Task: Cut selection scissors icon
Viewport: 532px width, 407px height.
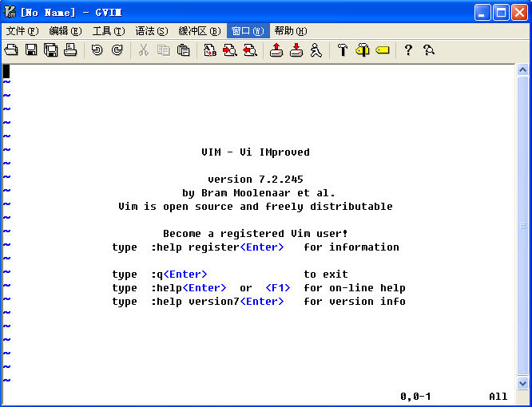Action: (x=144, y=50)
